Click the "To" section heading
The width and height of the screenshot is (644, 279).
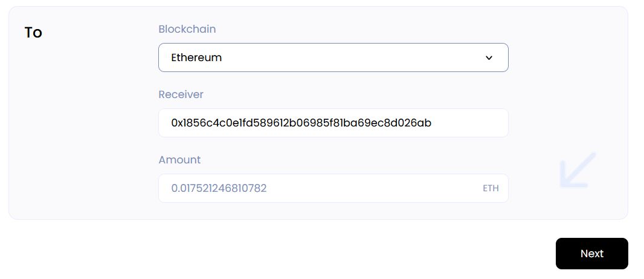click(33, 33)
